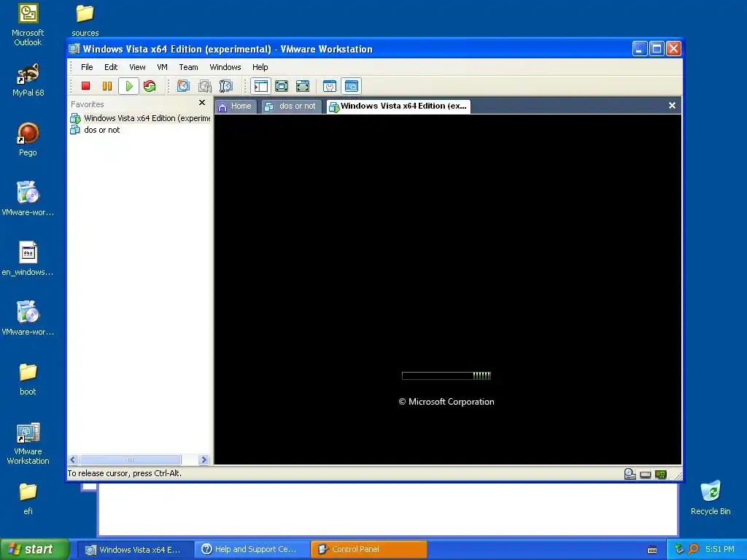Click the Favorites scrollbar left arrow
The height and width of the screenshot is (560, 747).
(x=73, y=459)
